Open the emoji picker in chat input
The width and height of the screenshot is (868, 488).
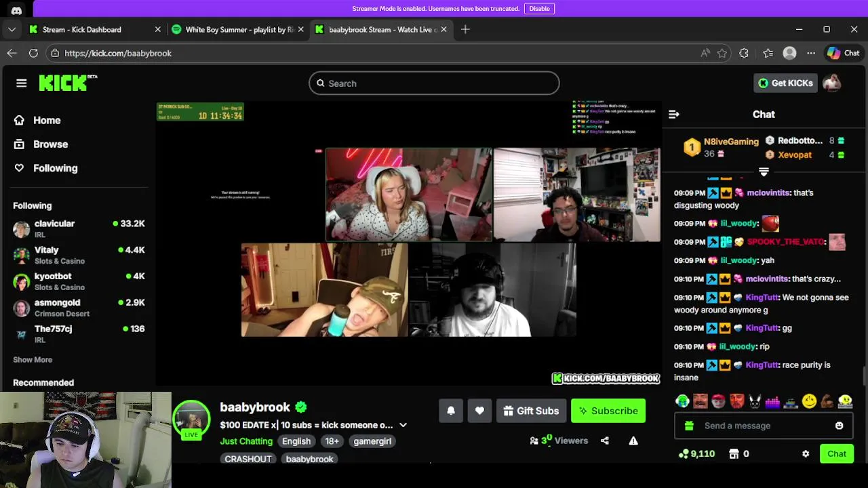pyautogui.click(x=839, y=426)
